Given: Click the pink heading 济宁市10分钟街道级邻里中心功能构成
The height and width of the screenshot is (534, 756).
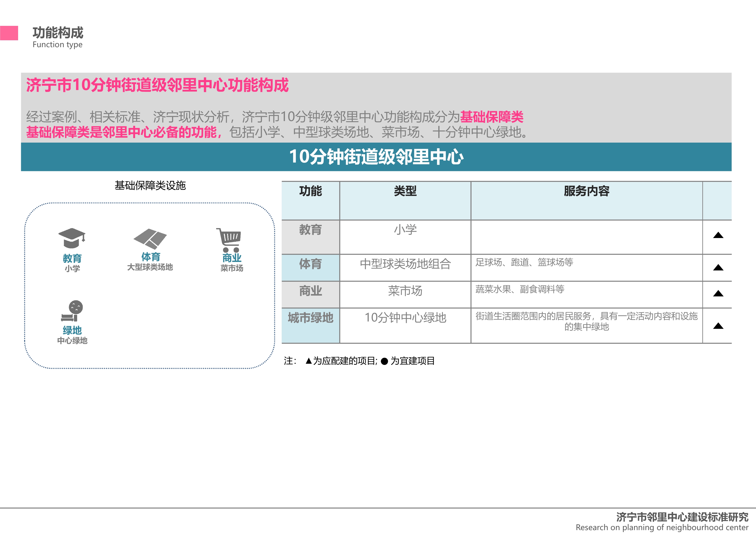Looking at the screenshot, I should pyautogui.click(x=157, y=85).
